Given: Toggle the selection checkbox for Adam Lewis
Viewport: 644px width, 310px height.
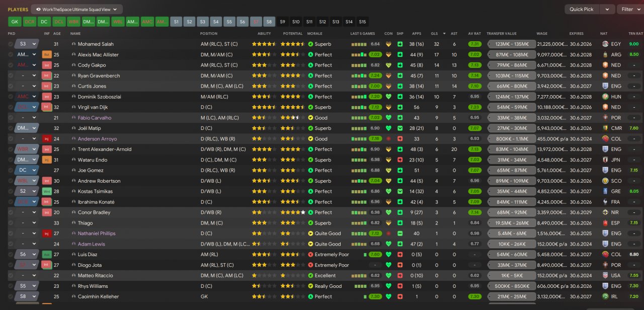Looking at the screenshot, I should (x=11, y=244).
